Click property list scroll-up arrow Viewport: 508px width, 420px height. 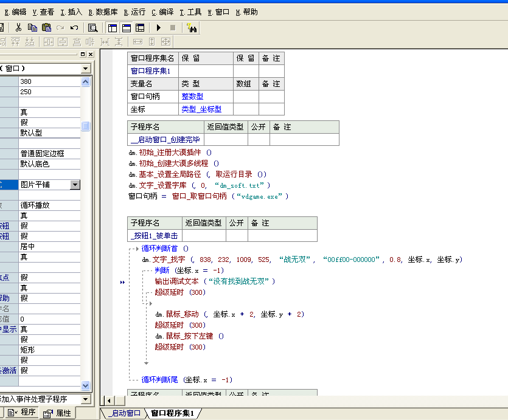pos(86,81)
